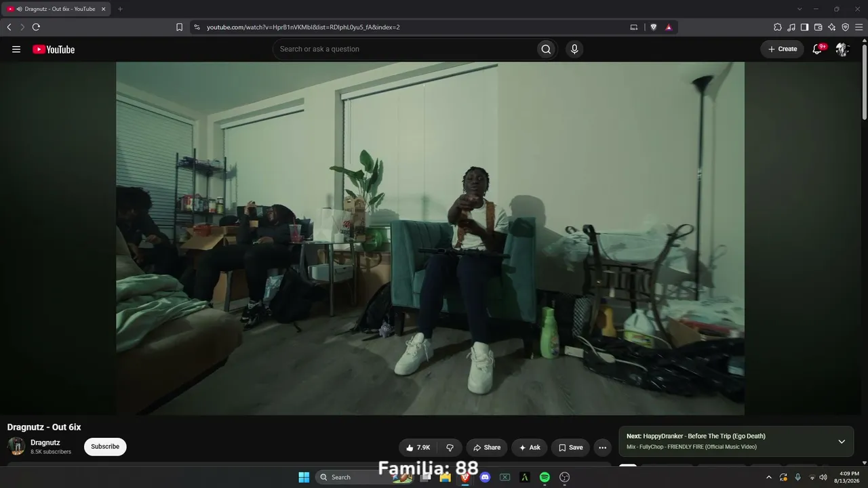
Task: Open the Dragnutz channel name link
Action: 45,443
